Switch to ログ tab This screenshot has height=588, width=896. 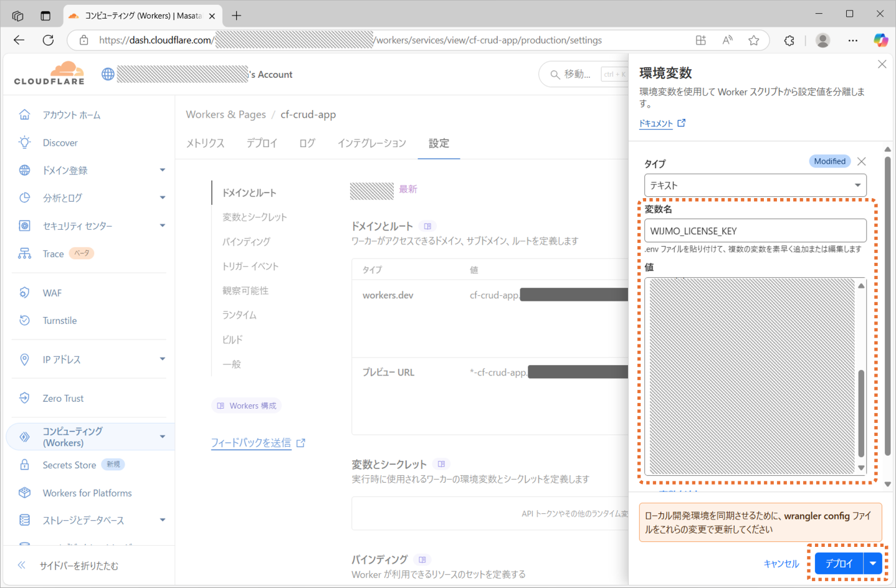307,143
